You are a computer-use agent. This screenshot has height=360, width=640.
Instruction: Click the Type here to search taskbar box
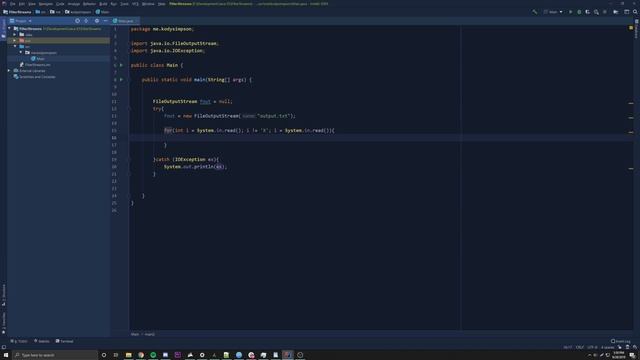pyautogui.click(x=55, y=355)
